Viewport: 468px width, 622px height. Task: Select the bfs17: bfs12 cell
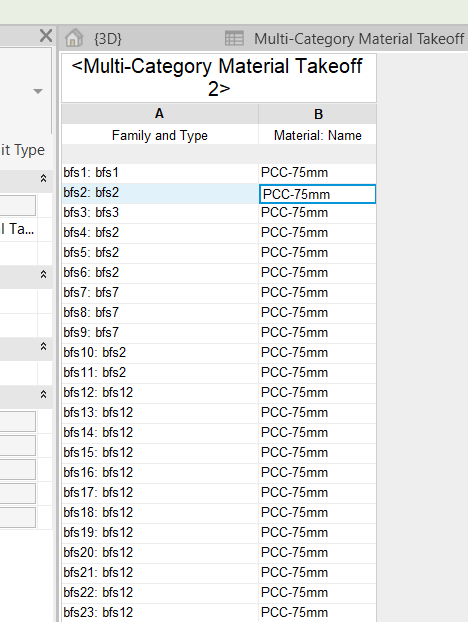coord(160,493)
